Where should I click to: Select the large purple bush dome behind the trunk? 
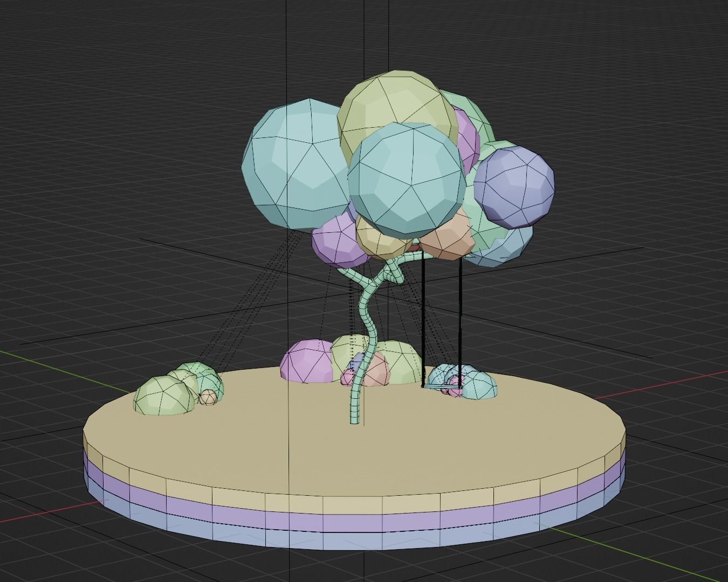(306, 361)
